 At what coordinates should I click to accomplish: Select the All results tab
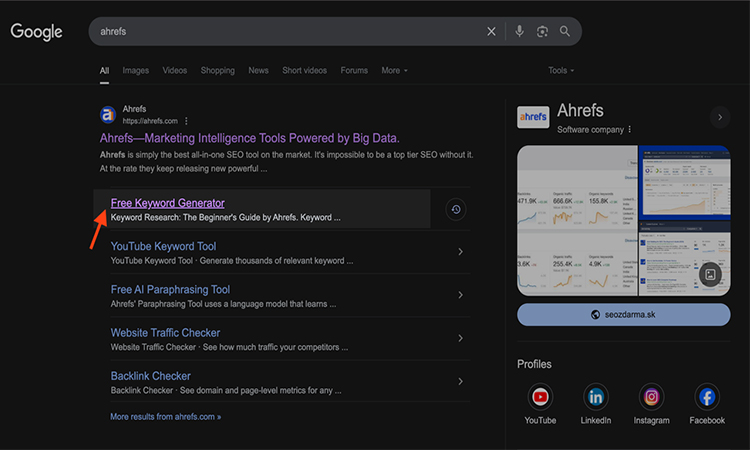coord(104,71)
